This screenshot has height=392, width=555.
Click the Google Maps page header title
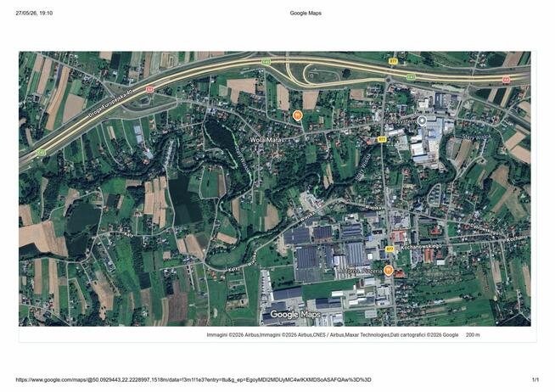306,13
